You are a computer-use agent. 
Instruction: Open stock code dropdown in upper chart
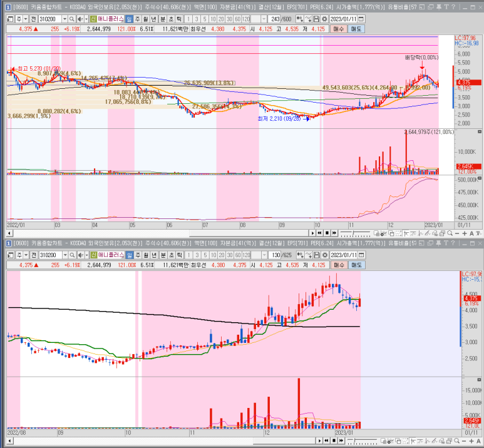[x=64, y=19]
